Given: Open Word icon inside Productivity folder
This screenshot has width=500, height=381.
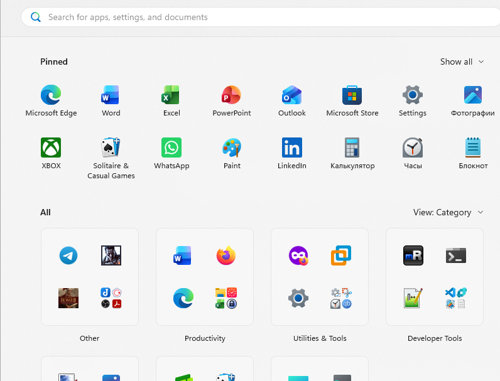Looking at the screenshot, I should click(x=182, y=256).
